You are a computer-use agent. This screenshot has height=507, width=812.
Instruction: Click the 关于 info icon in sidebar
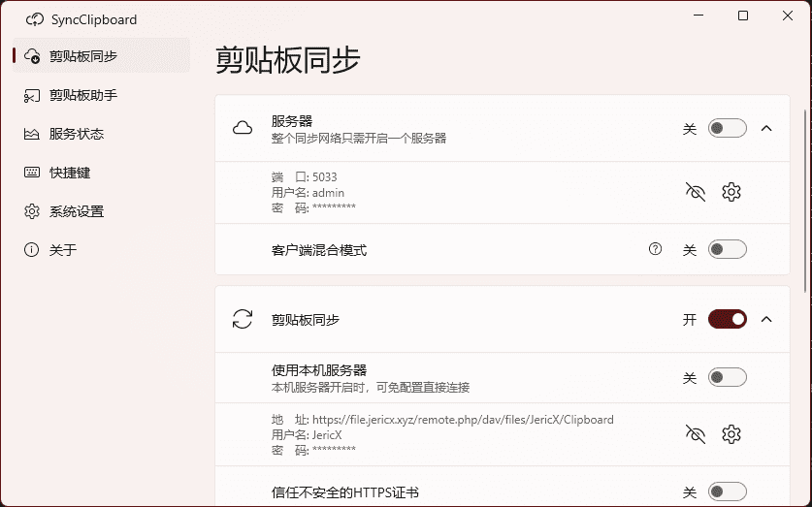(32, 250)
